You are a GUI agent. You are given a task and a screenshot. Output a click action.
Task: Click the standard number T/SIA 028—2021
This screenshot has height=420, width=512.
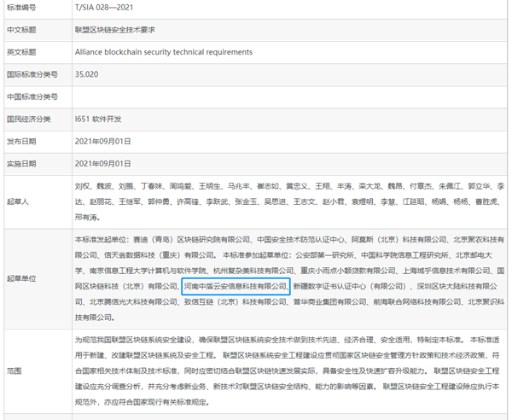click(104, 7)
